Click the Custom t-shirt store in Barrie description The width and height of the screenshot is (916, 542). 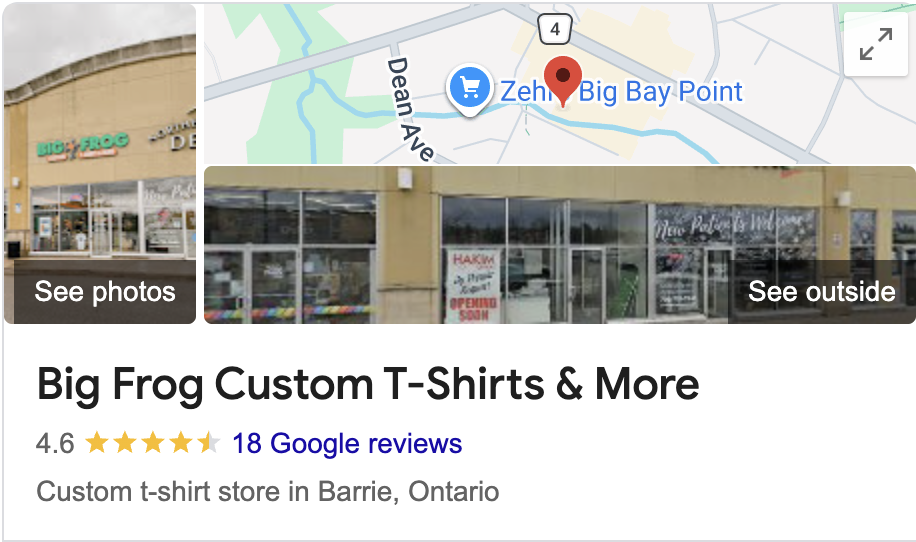pos(268,492)
